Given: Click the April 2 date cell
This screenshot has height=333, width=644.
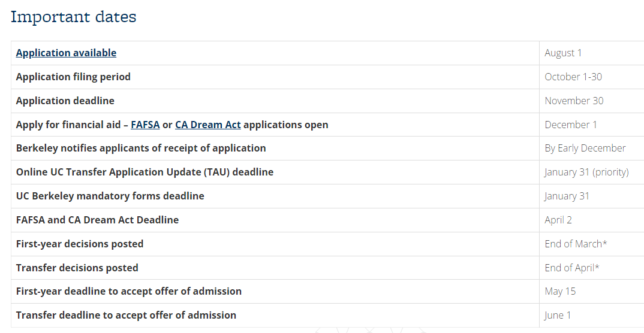Looking at the screenshot, I should pyautogui.click(x=558, y=220).
